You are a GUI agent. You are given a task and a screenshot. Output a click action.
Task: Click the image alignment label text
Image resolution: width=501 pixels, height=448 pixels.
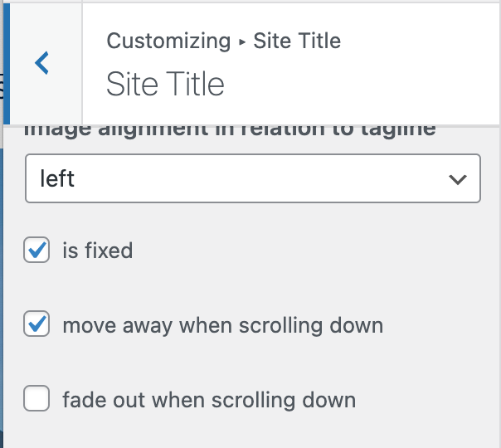231,132
